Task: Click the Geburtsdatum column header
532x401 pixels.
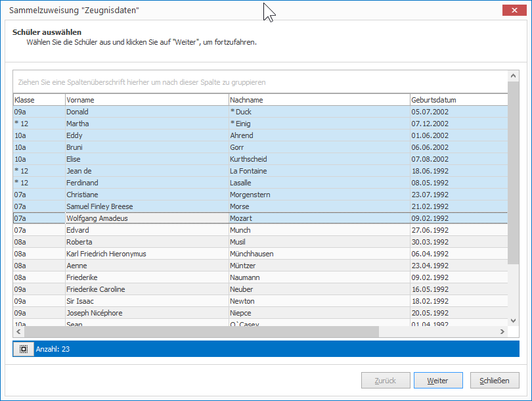Action: point(458,100)
